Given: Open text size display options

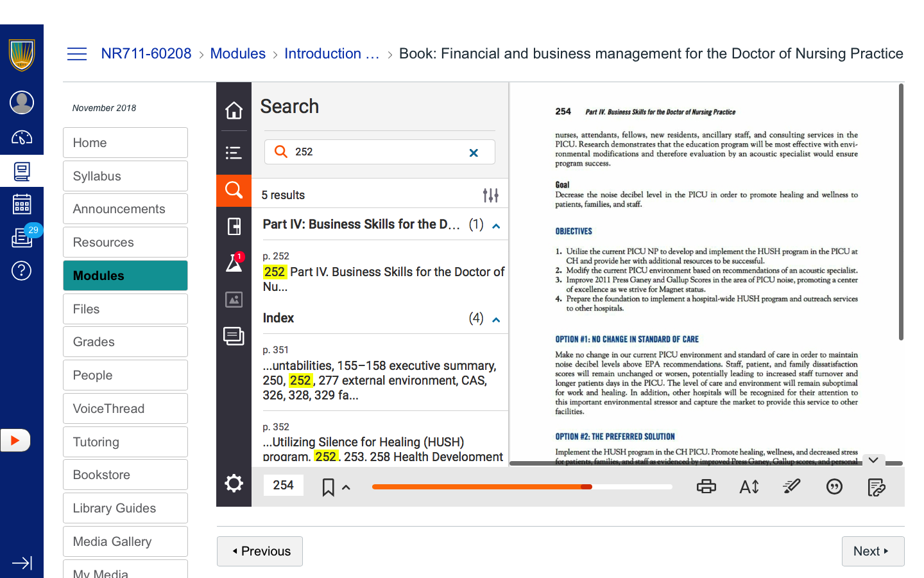Looking at the screenshot, I should [749, 487].
